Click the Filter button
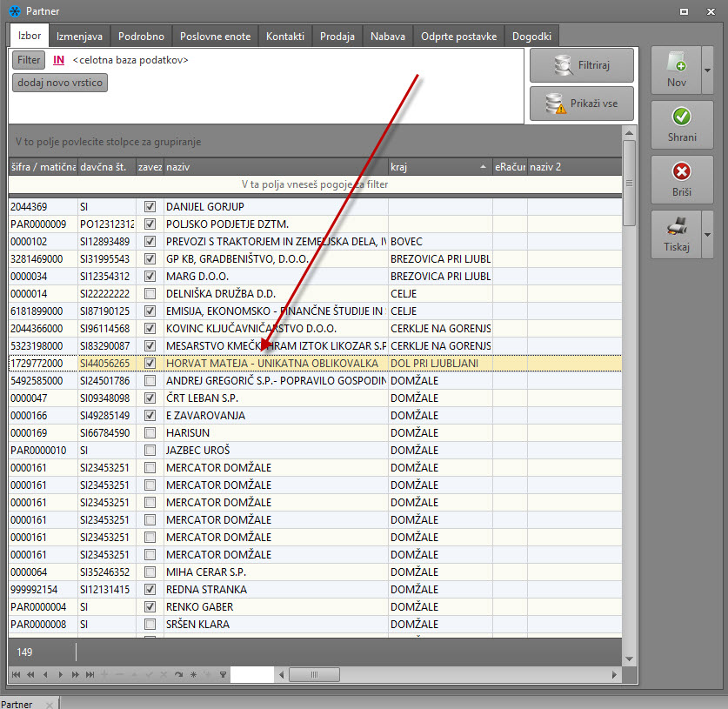The height and width of the screenshot is (709, 728). click(x=29, y=60)
